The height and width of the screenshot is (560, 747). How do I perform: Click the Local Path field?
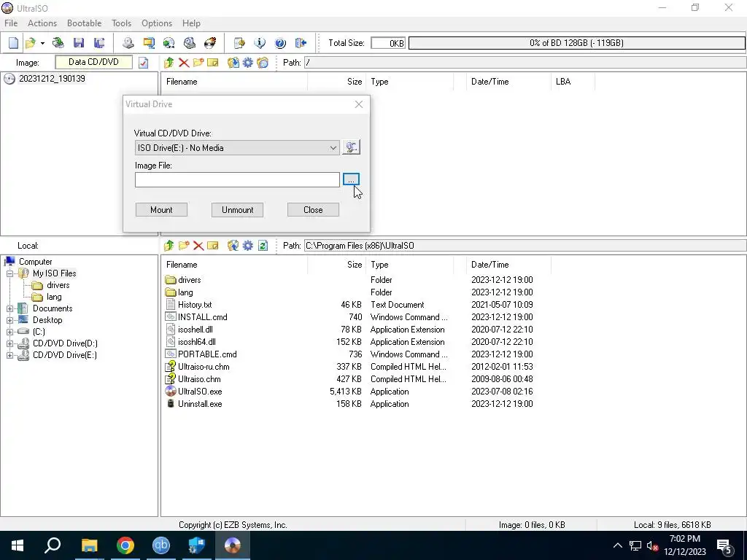tap(525, 246)
